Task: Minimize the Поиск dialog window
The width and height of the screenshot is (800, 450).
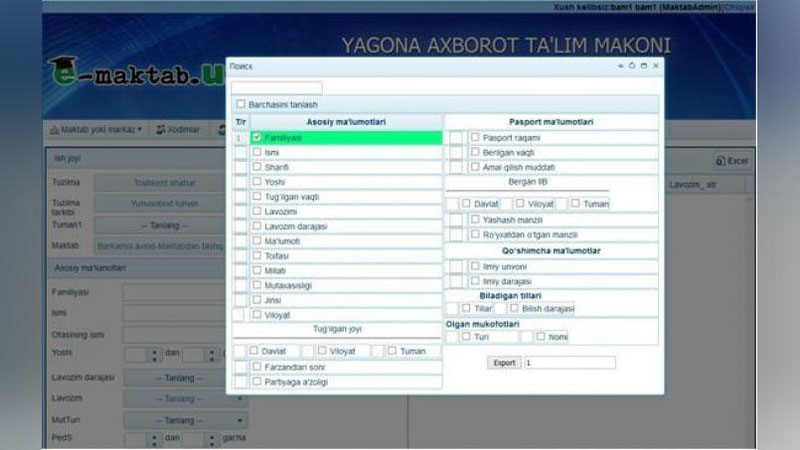Action: [x=620, y=66]
